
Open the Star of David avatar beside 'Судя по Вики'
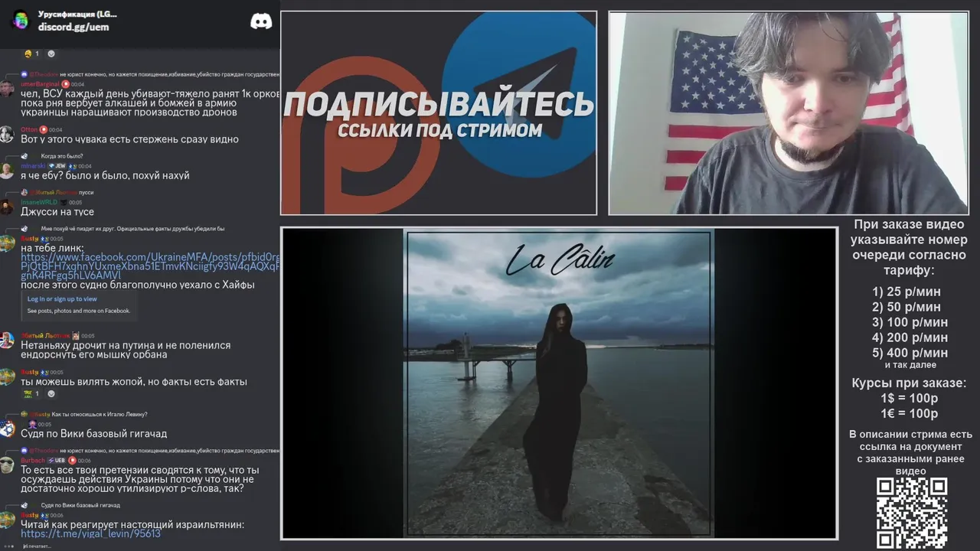point(7,429)
